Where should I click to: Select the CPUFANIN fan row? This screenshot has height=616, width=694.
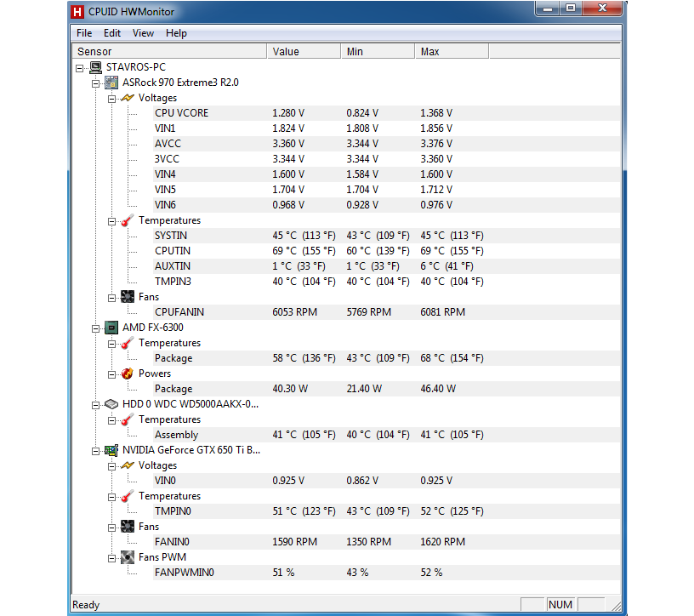pos(386,312)
